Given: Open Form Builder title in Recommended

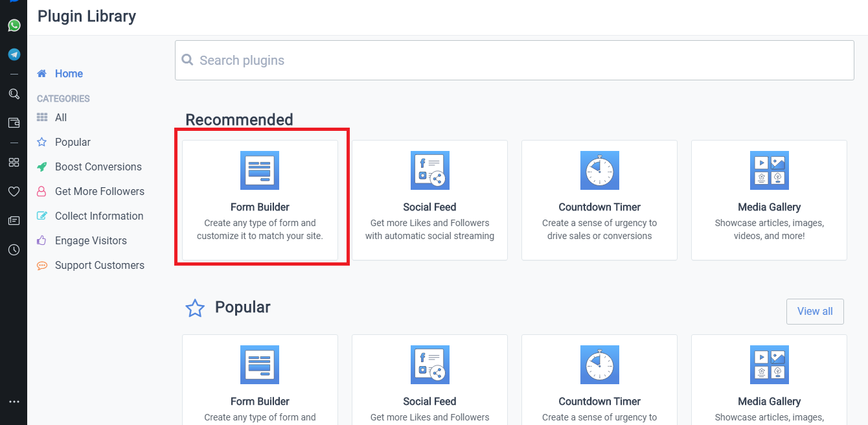Looking at the screenshot, I should 260,207.
